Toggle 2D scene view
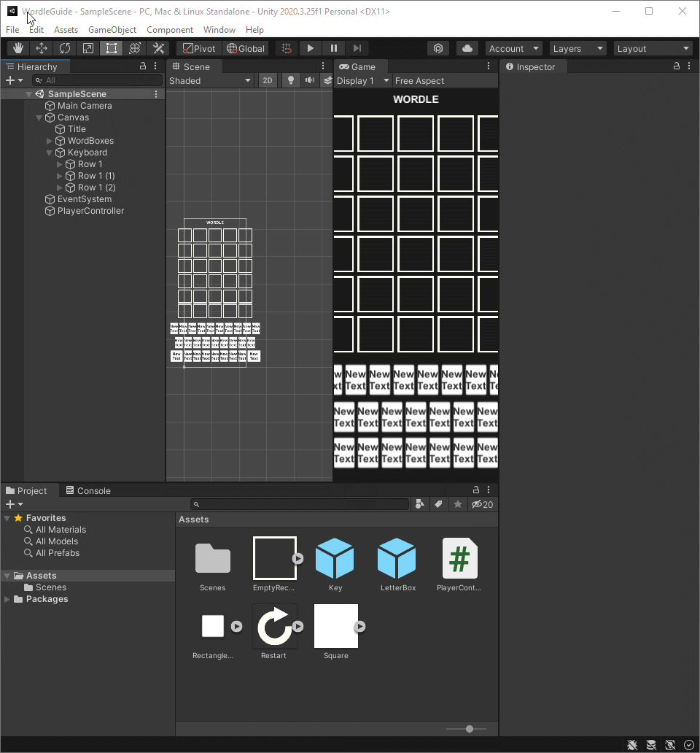This screenshot has width=700, height=753. (268, 81)
